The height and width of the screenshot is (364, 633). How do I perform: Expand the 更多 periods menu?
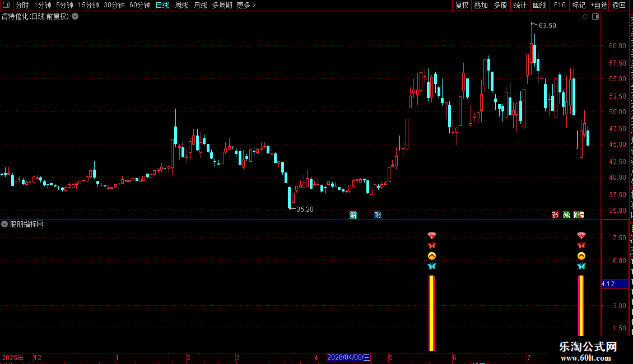pyautogui.click(x=246, y=5)
